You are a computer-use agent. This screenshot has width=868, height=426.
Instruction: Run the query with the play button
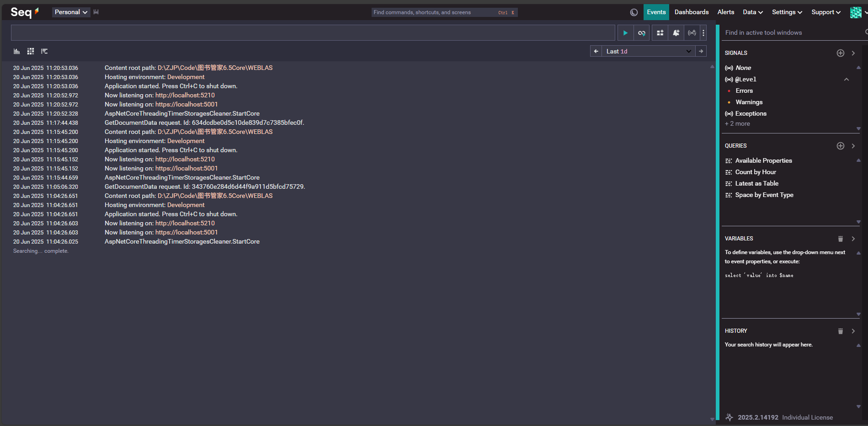pos(625,33)
